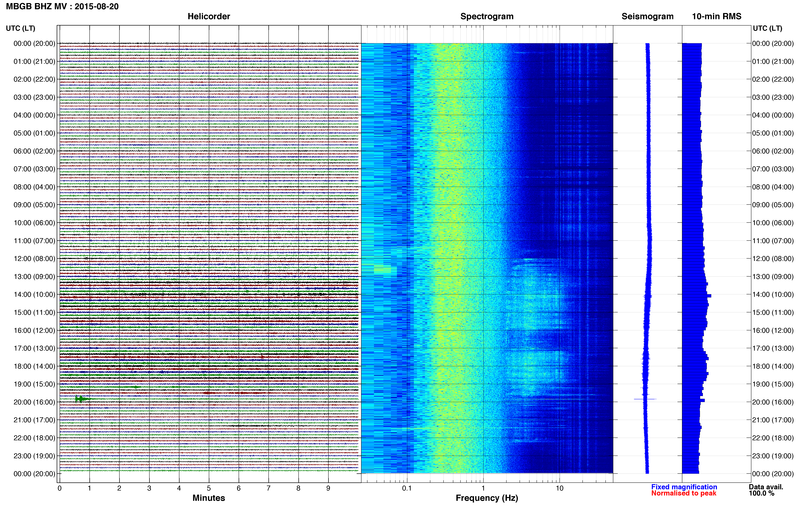Click the 23:00 (19:00) label next to the helicorder
Image resolution: width=812 pixels, height=508 pixels.
[34, 456]
